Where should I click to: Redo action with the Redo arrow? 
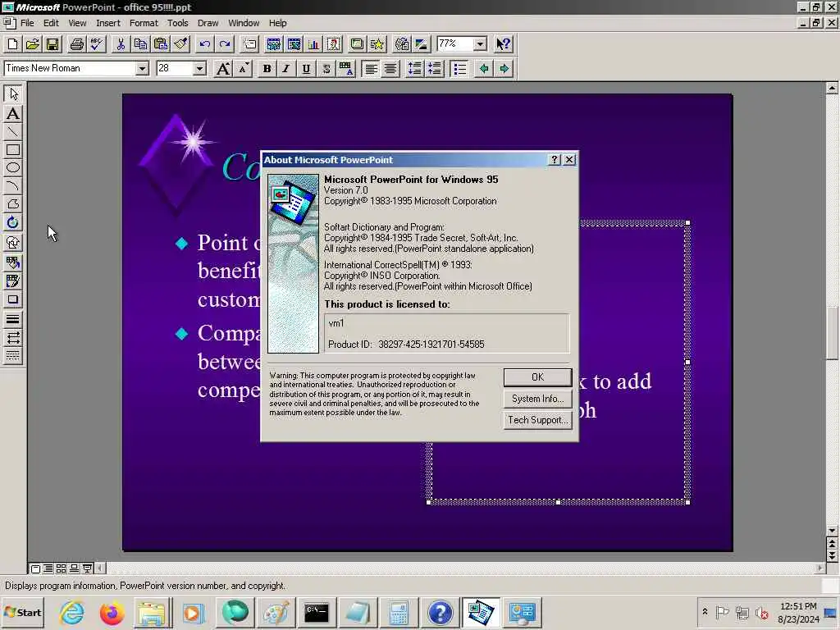pos(225,44)
